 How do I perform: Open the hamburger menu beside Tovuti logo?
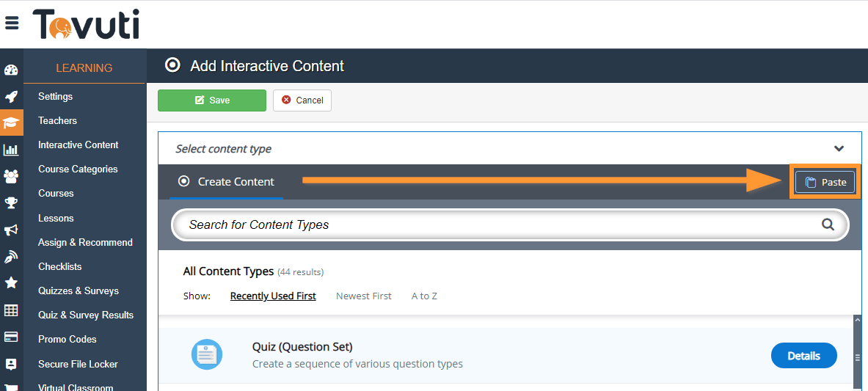(x=12, y=23)
